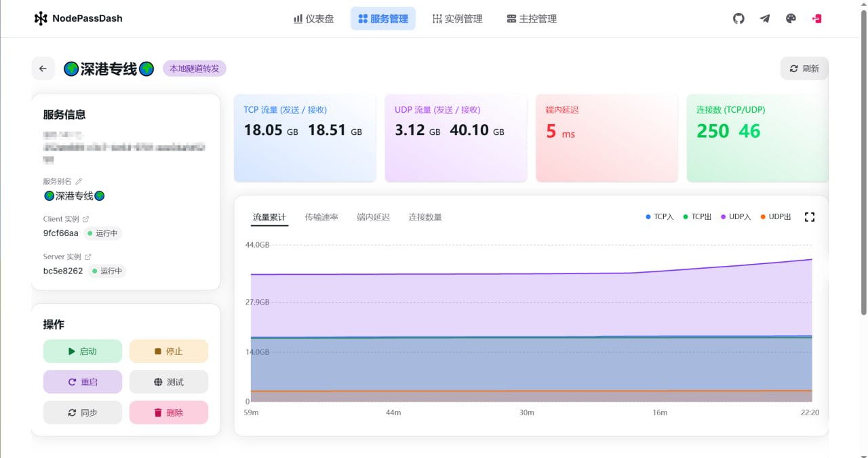Viewport: 868px width, 458px height.
Task: Click the green 启动 start button
Action: (83, 351)
